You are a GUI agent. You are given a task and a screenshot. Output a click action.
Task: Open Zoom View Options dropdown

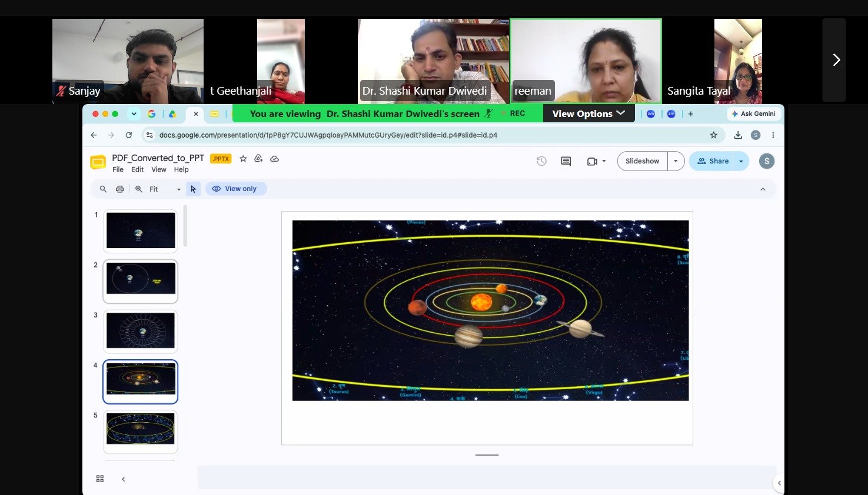coord(588,114)
